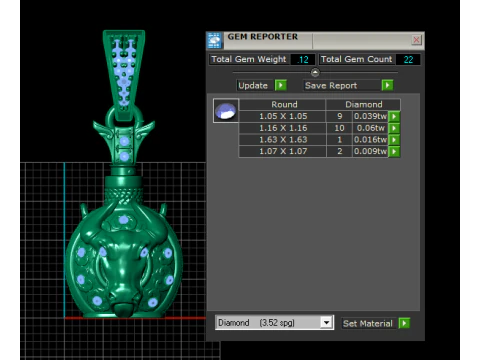Click the green arrow beside Set Material
The height and width of the screenshot is (360, 480).
pyautogui.click(x=404, y=323)
